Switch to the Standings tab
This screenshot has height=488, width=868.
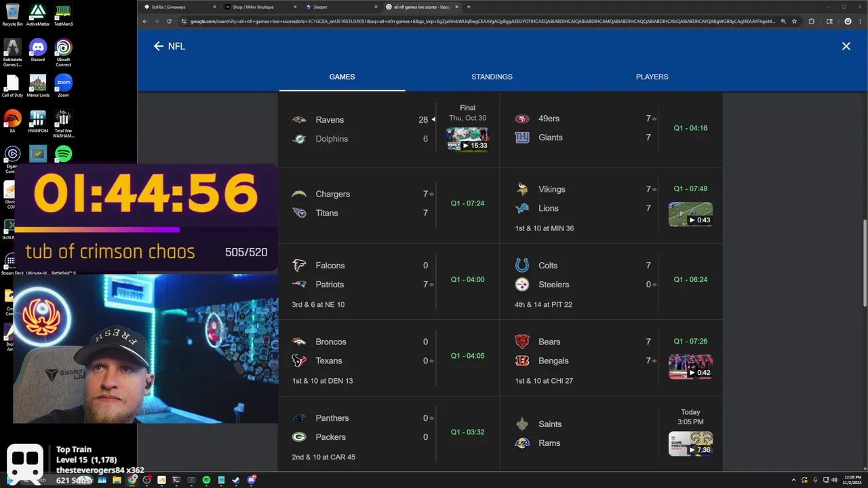[492, 77]
